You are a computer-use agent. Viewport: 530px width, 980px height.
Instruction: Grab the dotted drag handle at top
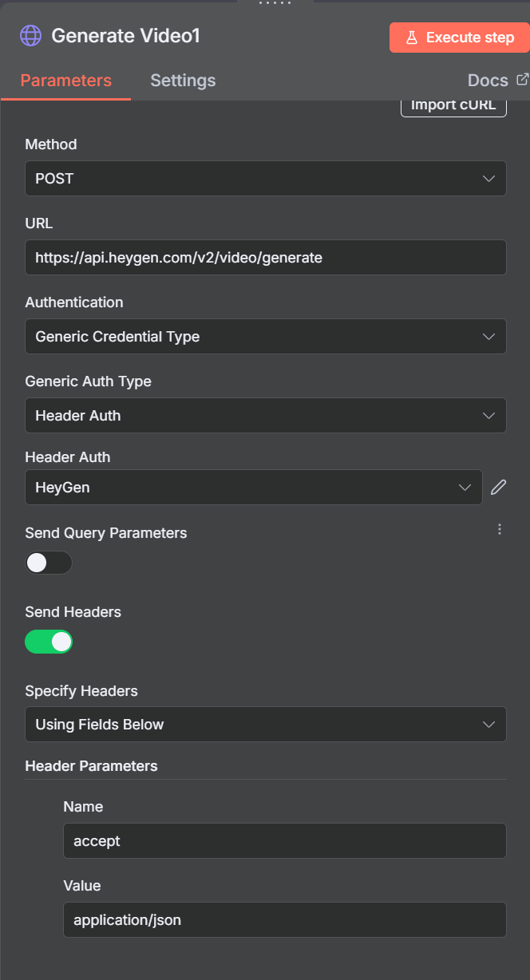coord(275,3)
